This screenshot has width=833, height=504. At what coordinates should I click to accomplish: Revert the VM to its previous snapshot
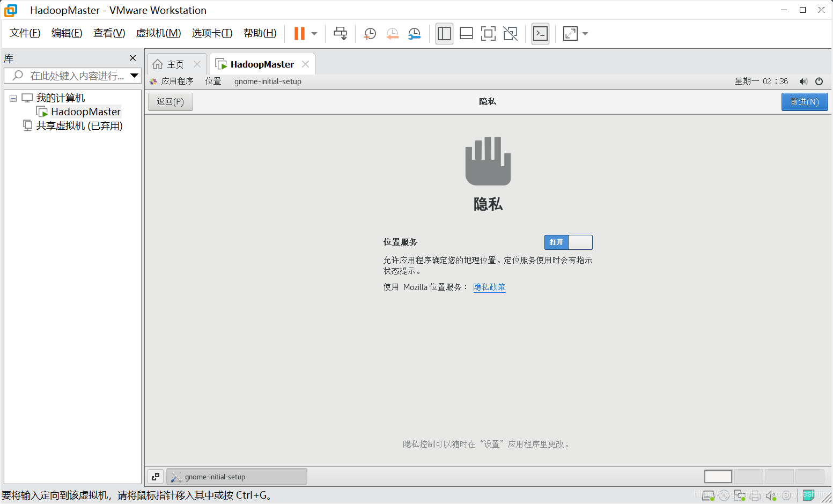[393, 34]
